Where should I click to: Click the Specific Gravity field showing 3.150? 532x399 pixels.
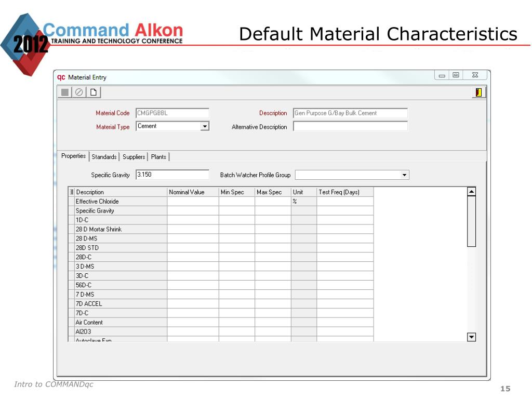coord(172,175)
